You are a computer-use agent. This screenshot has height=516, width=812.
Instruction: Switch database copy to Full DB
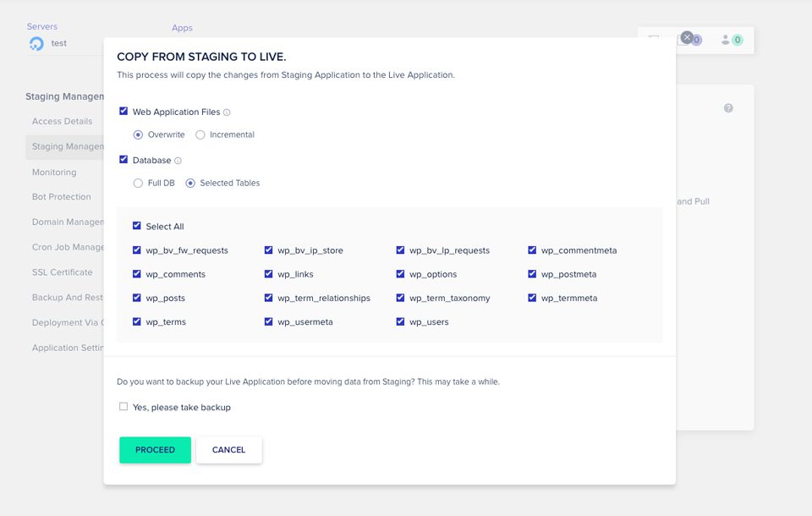(137, 183)
